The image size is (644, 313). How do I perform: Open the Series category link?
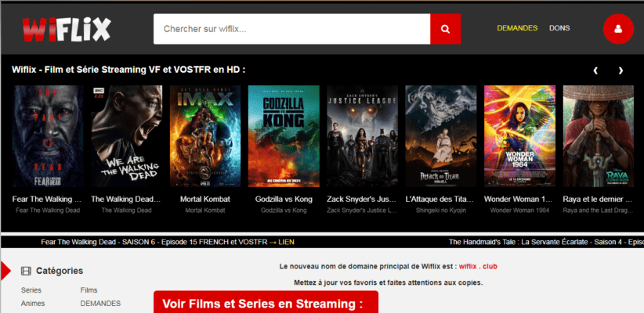point(31,290)
